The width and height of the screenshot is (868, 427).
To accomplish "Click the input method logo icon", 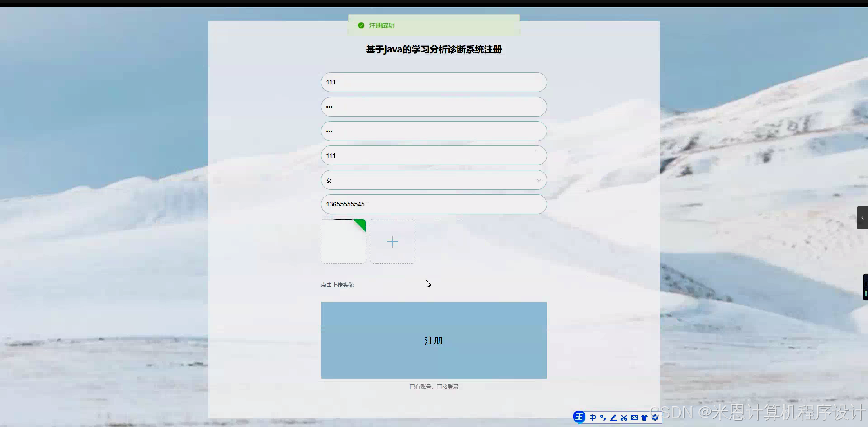I will [x=580, y=417].
